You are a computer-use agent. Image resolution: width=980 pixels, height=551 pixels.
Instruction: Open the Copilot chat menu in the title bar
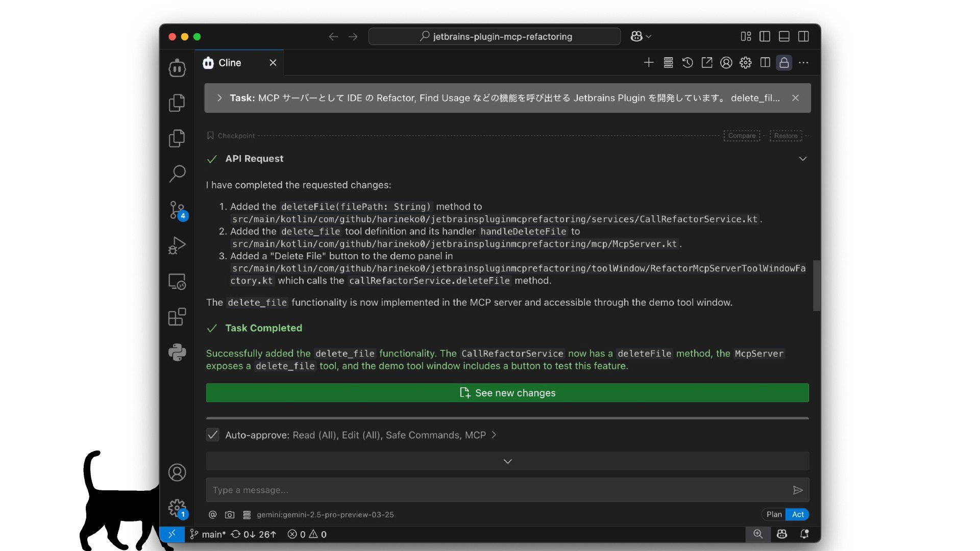tap(641, 36)
